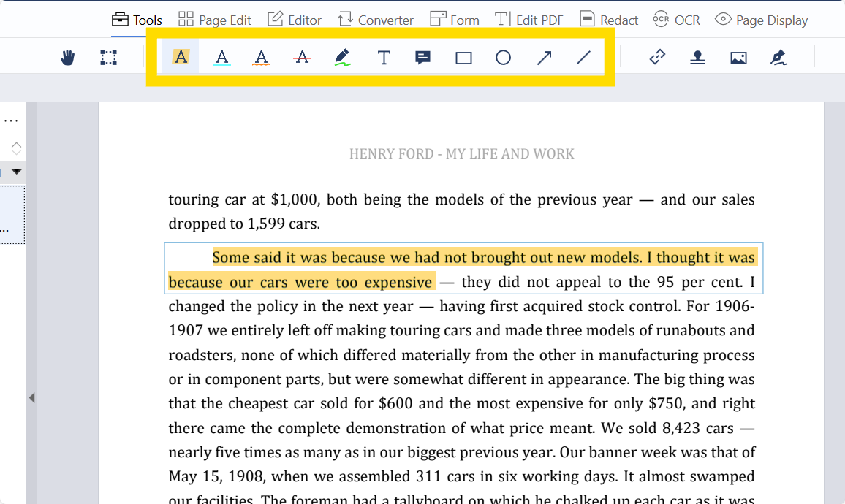Select the Hand pan tool

[67, 58]
